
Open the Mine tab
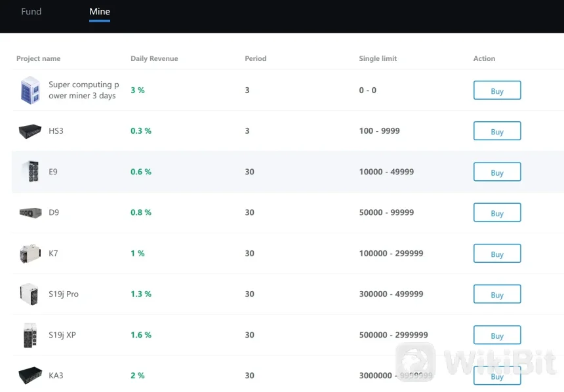(x=100, y=12)
